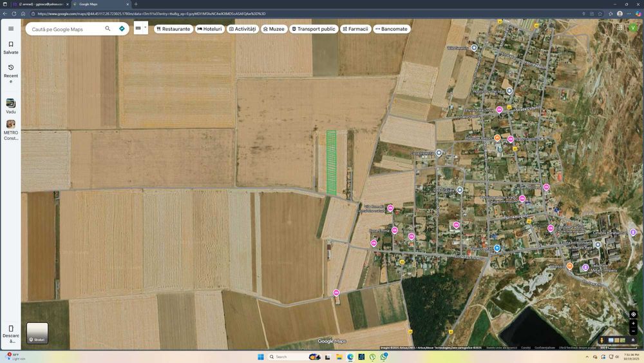Filter map by Activități
Screen dimensions: 644x363
point(242,29)
